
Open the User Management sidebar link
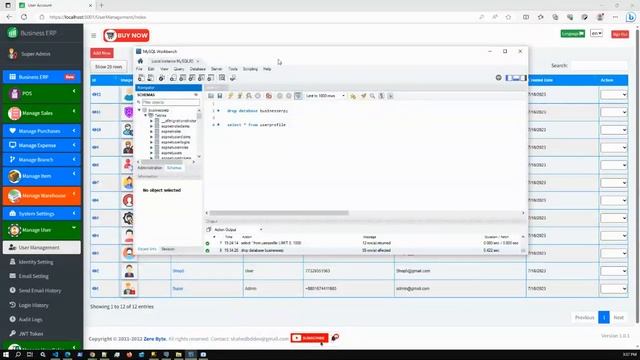pyautogui.click(x=42, y=247)
